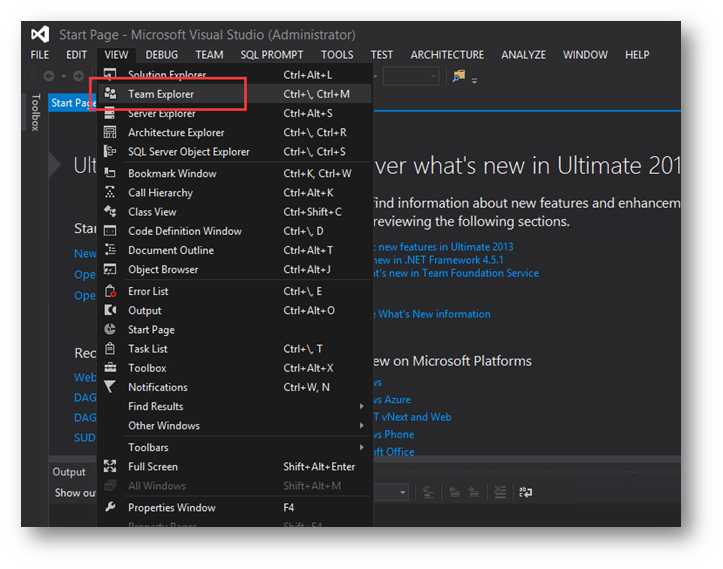This screenshot has width=723, height=569.
Task: Click the Properties Window wrench icon
Action: (110, 507)
